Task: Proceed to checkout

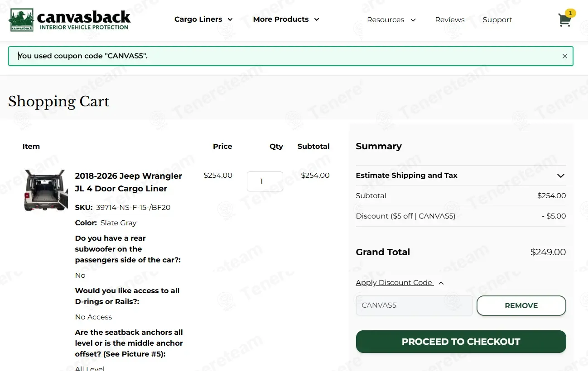Action: pyautogui.click(x=461, y=342)
